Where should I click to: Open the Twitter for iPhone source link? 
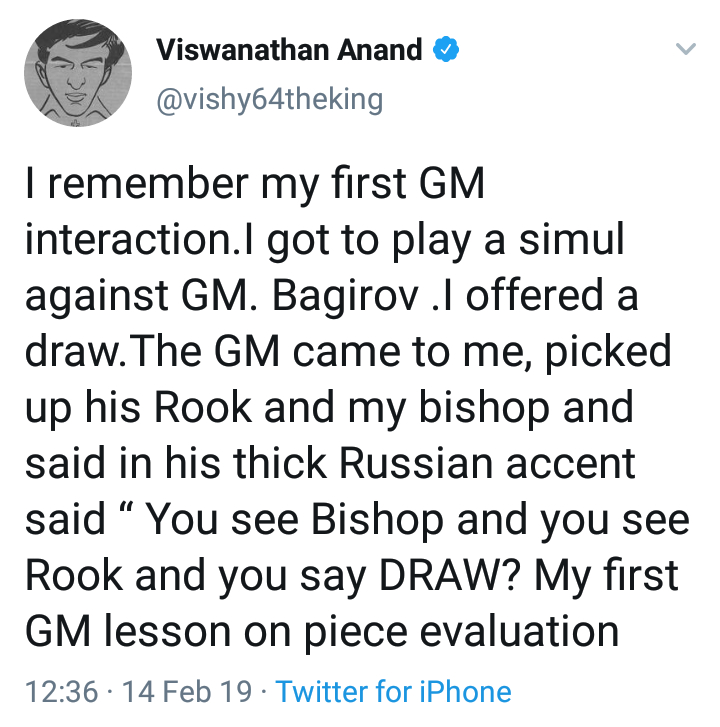pyautogui.click(x=393, y=691)
